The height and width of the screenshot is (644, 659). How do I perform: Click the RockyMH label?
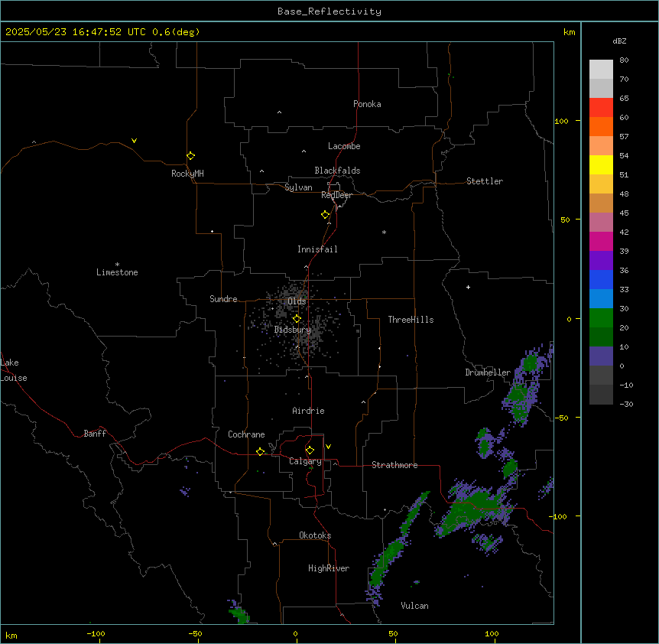187,174
